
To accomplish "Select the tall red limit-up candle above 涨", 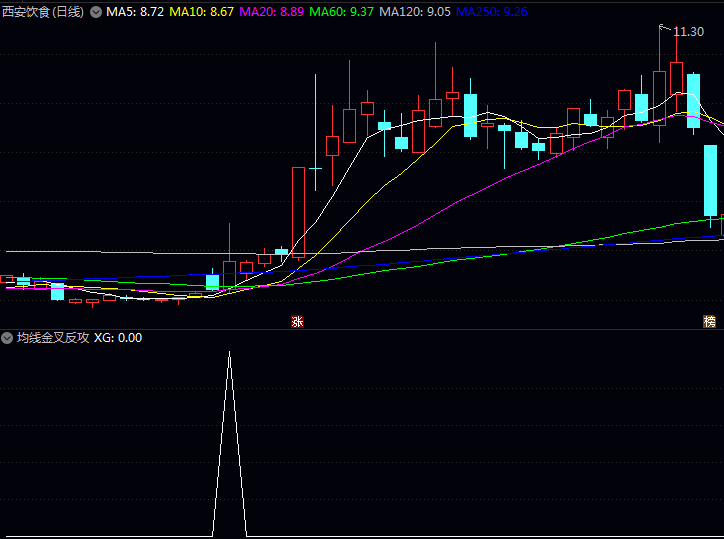I will [298, 211].
